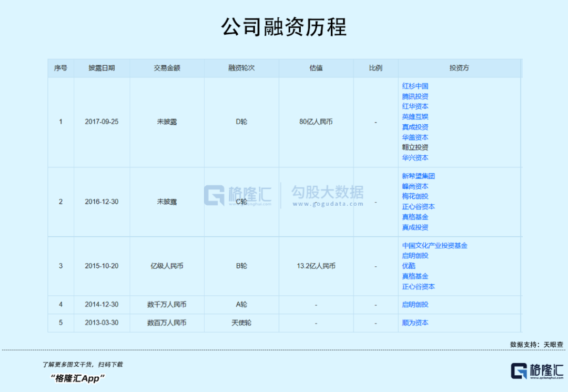Select row number 3 in 序号 column
The height and width of the screenshot is (392, 568).
tap(60, 266)
